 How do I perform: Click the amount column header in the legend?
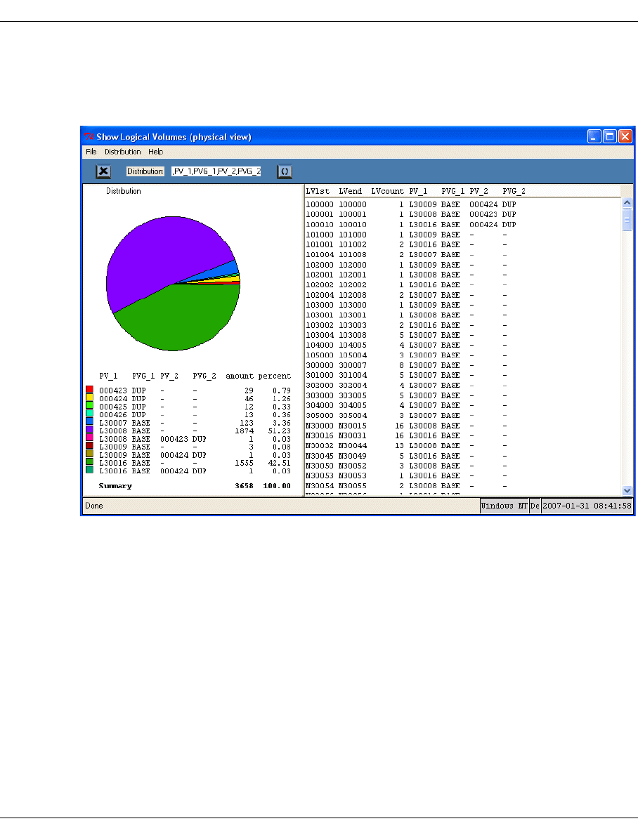[x=239, y=376]
